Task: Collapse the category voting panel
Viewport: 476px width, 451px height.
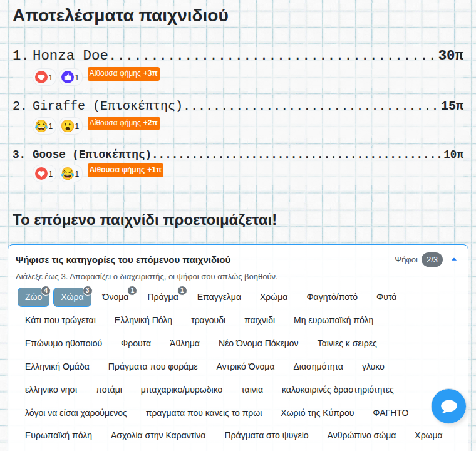Action: coord(454,260)
